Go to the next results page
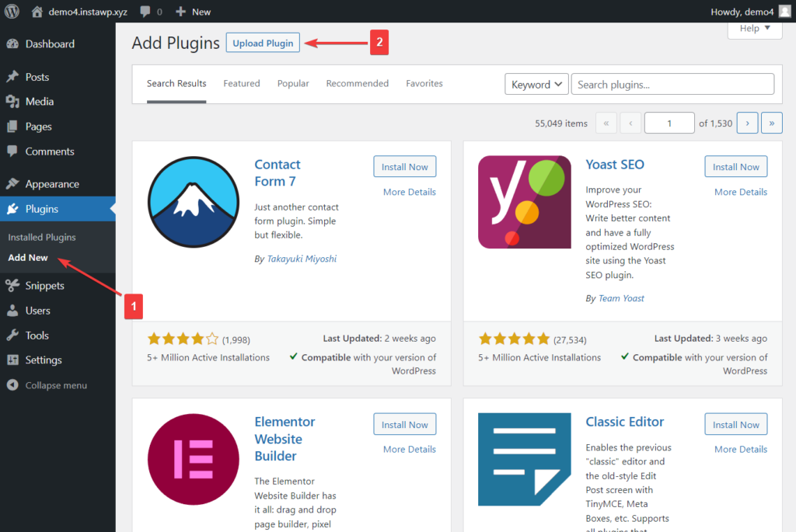796x532 pixels. tap(747, 123)
